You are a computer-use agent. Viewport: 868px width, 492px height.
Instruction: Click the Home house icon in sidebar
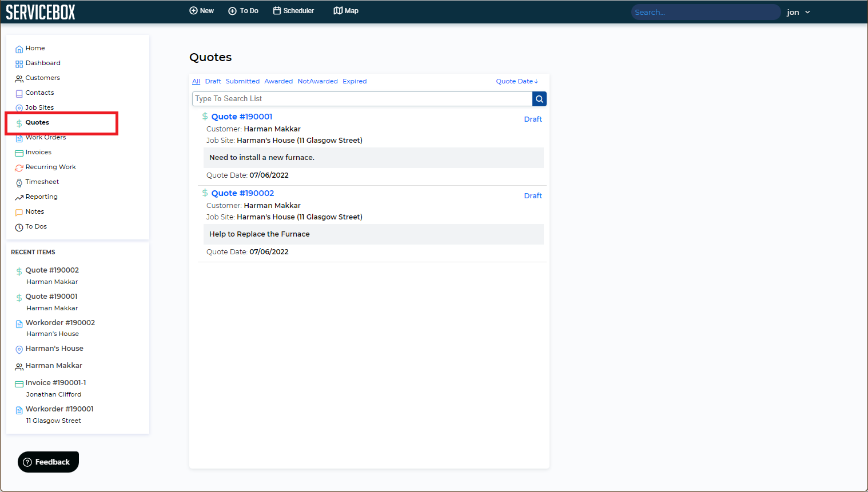click(19, 49)
